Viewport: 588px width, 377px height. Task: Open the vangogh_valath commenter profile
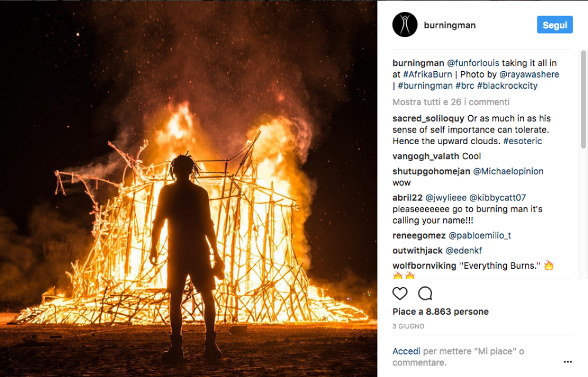pos(426,156)
